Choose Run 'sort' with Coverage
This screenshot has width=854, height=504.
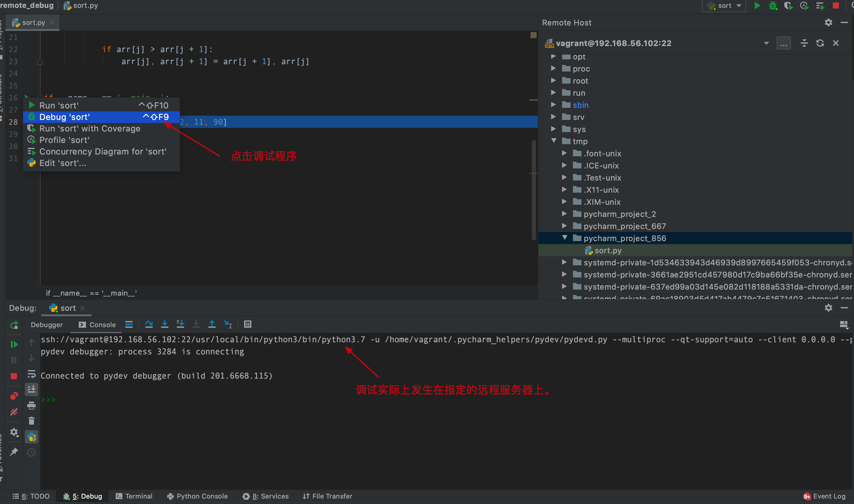click(x=101, y=128)
